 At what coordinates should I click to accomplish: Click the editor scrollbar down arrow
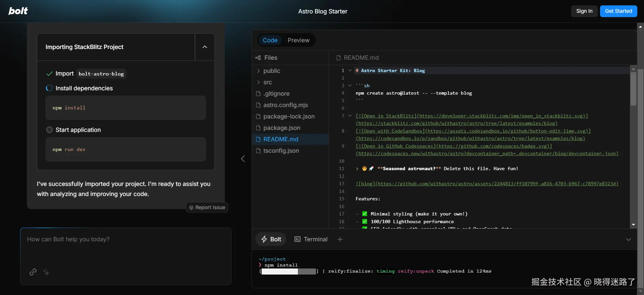click(633, 225)
